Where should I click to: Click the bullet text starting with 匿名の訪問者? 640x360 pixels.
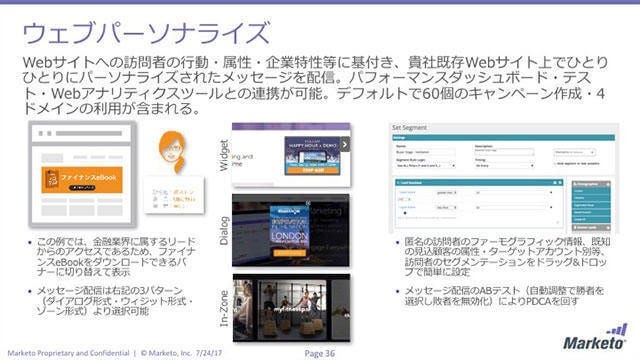click(x=507, y=257)
